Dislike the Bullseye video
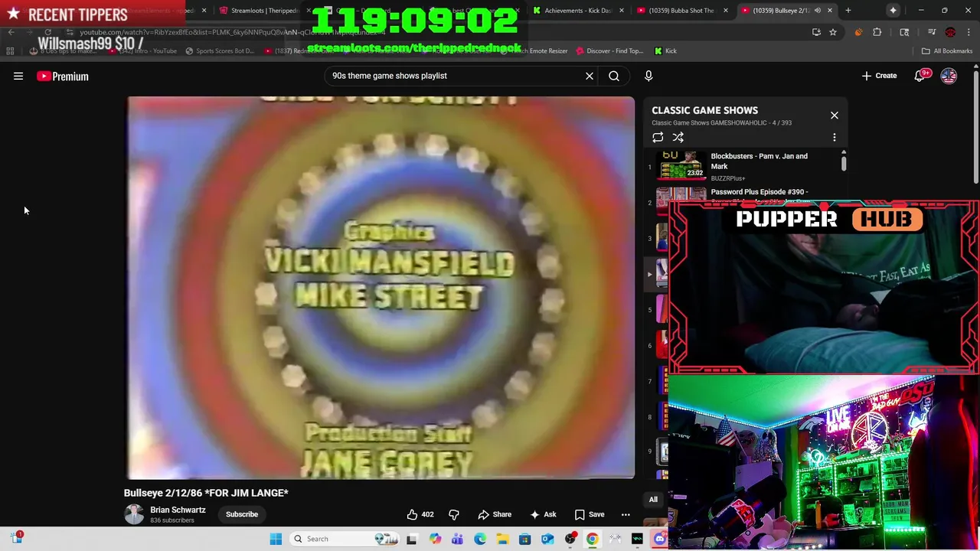The width and height of the screenshot is (980, 551). coord(453,514)
